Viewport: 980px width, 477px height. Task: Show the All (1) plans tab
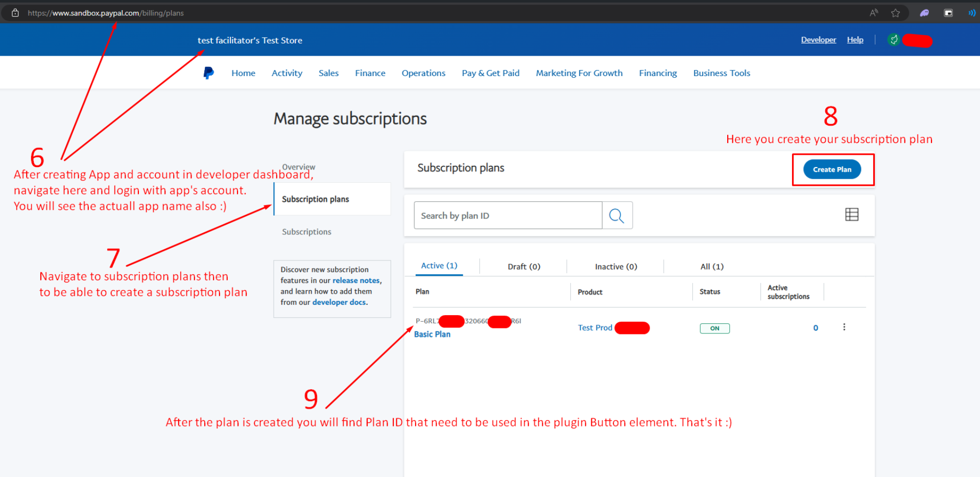click(x=711, y=267)
